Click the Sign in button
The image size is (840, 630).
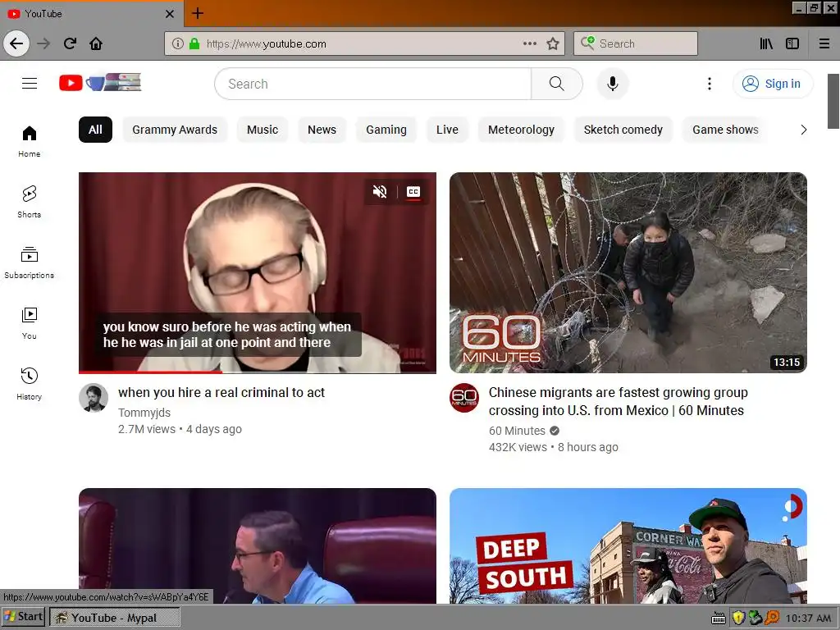point(773,84)
